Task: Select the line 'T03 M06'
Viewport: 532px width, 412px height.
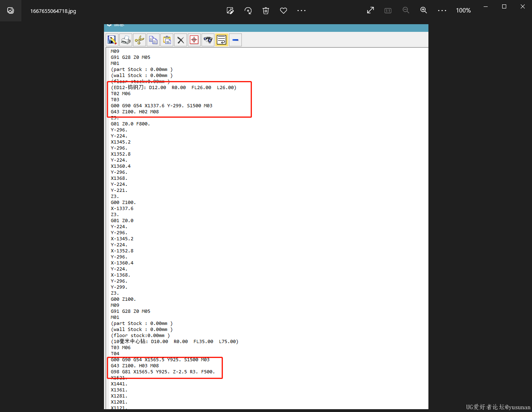Action: tap(121, 347)
